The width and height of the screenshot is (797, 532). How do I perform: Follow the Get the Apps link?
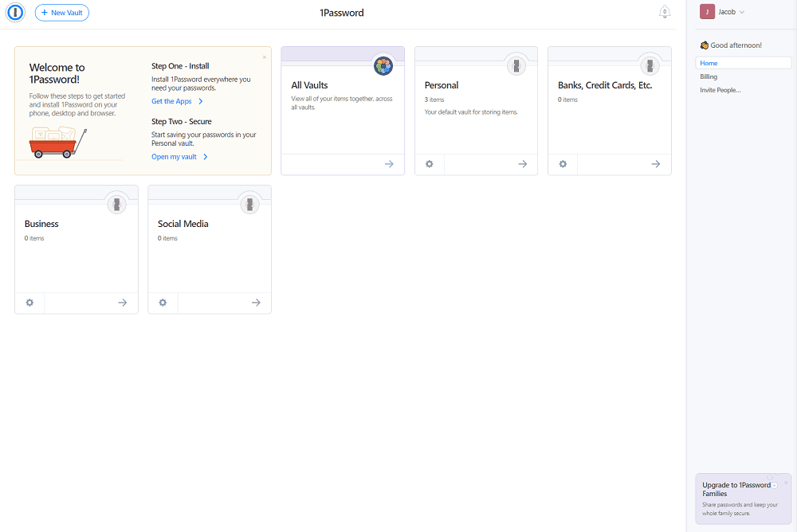171,101
